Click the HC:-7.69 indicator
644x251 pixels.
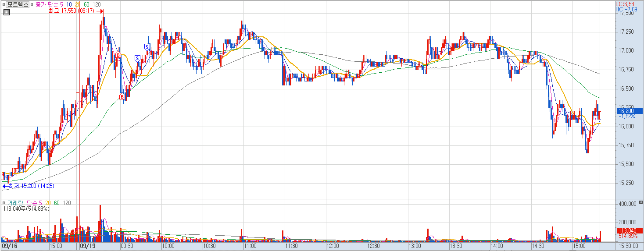(626, 9)
